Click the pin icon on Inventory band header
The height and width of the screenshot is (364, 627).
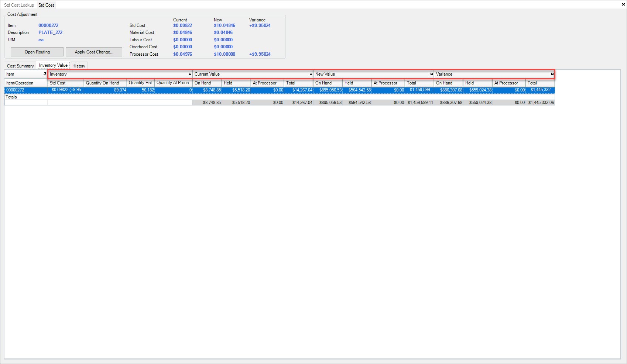[x=190, y=74]
